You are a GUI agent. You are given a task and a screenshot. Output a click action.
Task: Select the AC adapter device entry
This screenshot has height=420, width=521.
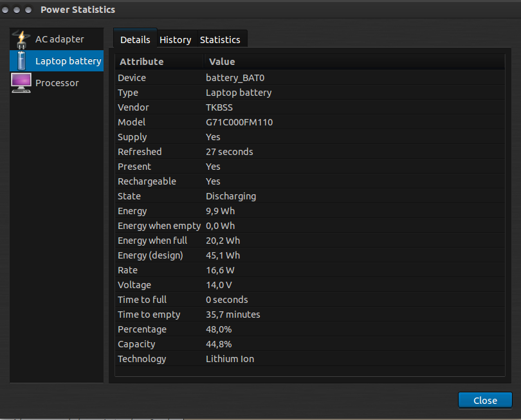(57, 39)
